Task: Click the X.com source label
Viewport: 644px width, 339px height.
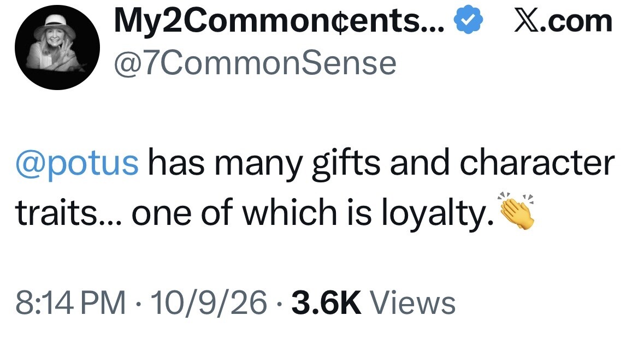Action: 564,21
